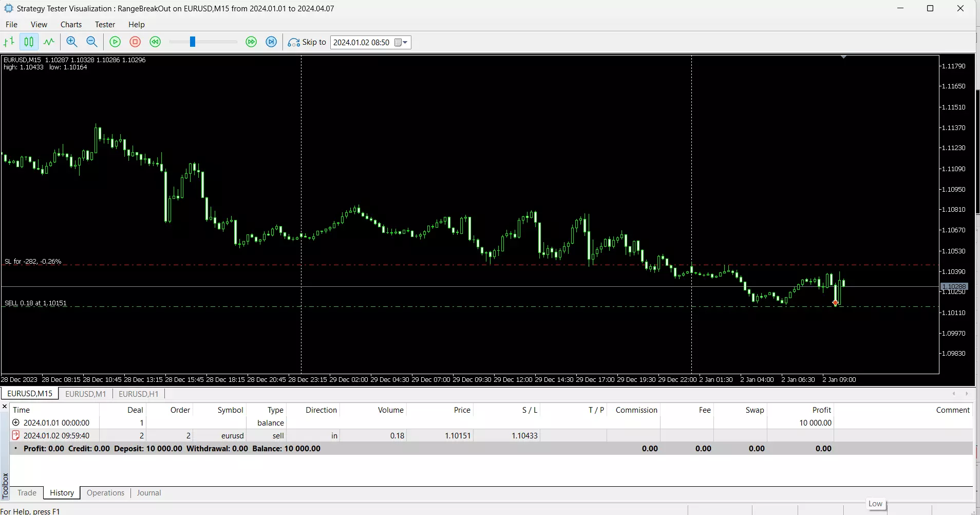Switch chart to bar chart view

pos(9,42)
